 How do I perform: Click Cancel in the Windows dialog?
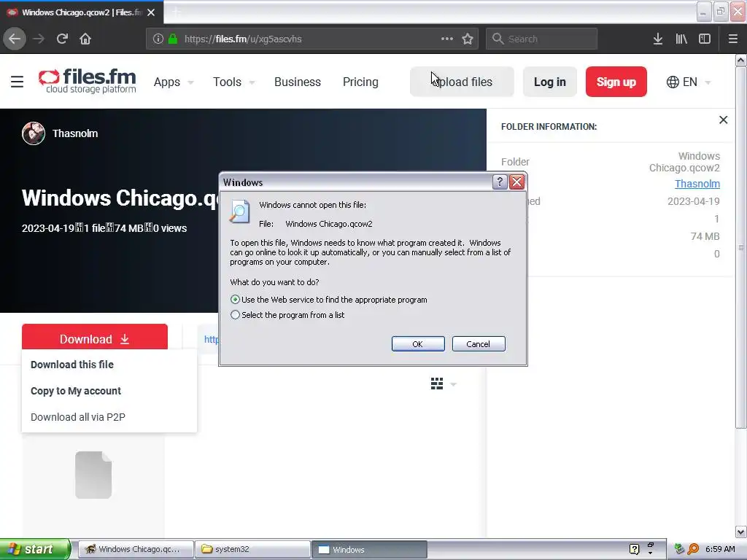[479, 344]
